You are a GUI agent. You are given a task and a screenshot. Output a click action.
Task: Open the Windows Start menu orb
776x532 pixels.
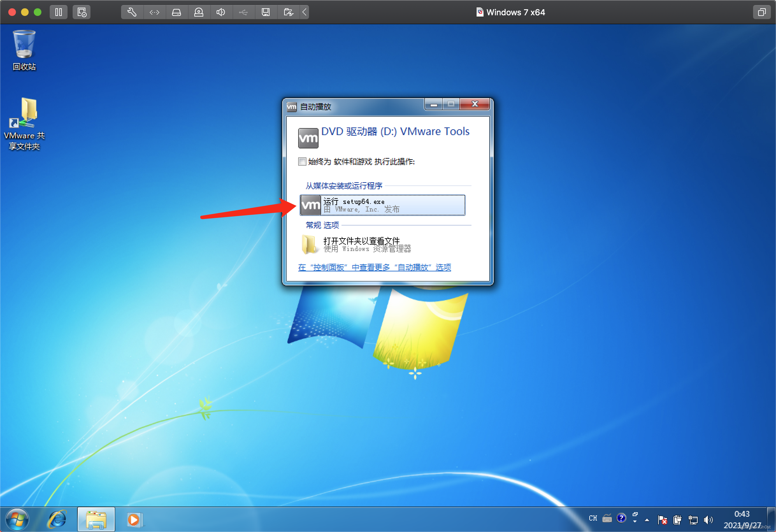[17, 519]
